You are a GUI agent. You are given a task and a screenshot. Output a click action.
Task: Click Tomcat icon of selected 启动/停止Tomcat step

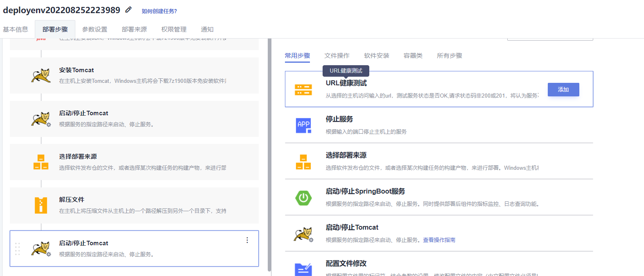point(41,249)
